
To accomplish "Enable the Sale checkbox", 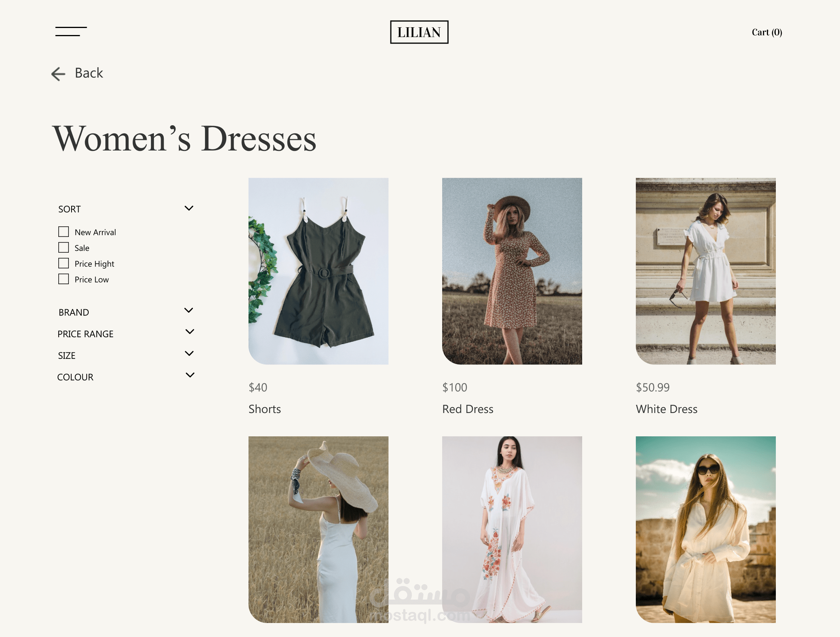I will 63,248.
